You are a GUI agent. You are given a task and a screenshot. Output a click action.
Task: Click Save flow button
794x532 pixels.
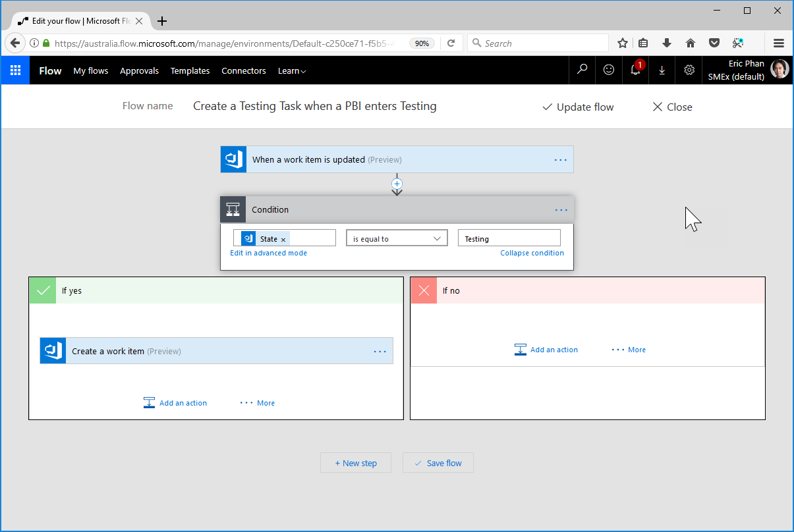438,463
